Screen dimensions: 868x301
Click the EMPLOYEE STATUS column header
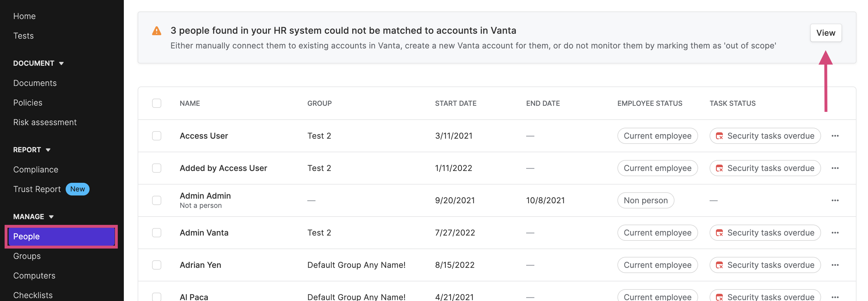pyautogui.click(x=650, y=103)
